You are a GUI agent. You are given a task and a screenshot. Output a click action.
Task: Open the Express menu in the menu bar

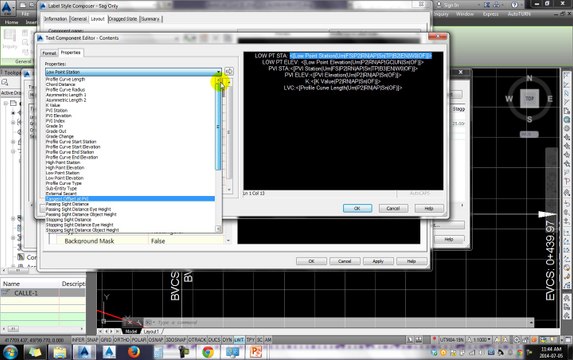490,14
